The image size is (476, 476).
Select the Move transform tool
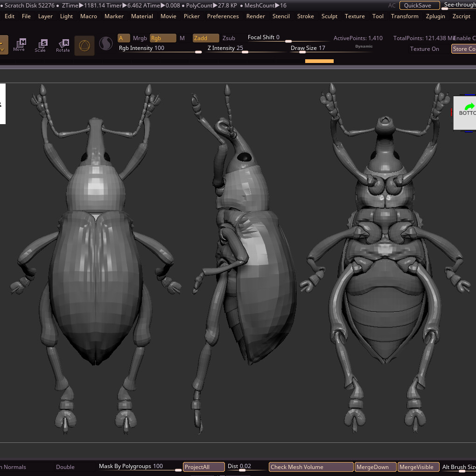tap(19, 45)
